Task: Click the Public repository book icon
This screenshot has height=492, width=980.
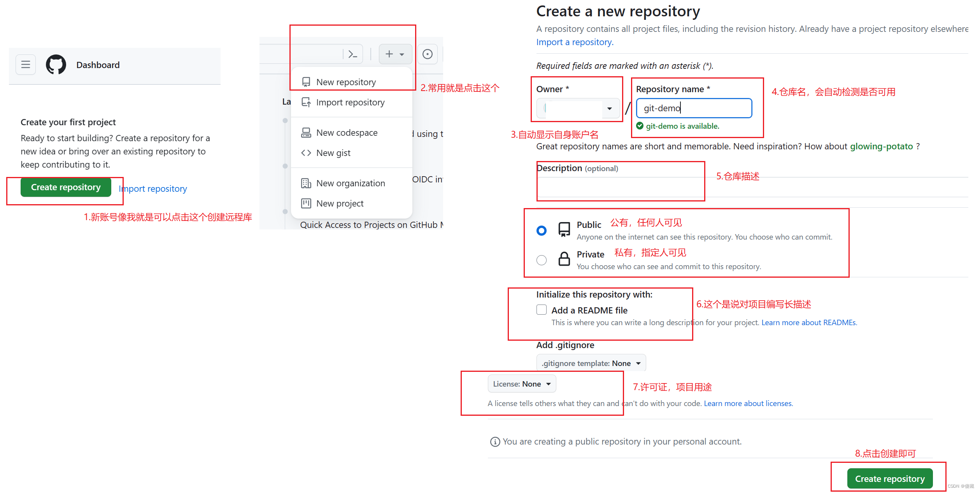Action: point(564,229)
